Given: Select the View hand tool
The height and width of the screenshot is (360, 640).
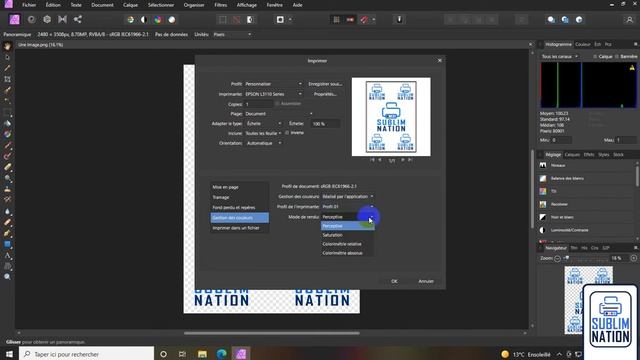Looking at the screenshot, I should coord(7,46).
